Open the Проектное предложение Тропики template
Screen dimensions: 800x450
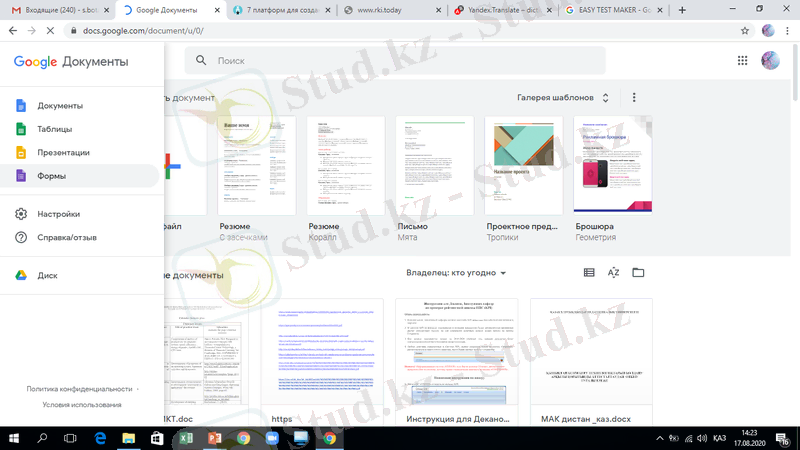[x=523, y=166]
